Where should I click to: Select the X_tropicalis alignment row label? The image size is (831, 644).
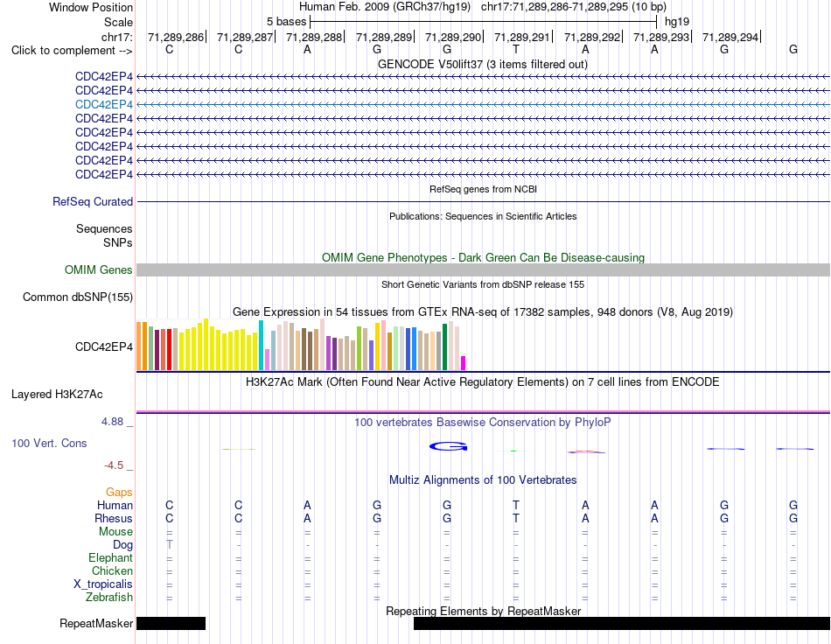[103, 584]
